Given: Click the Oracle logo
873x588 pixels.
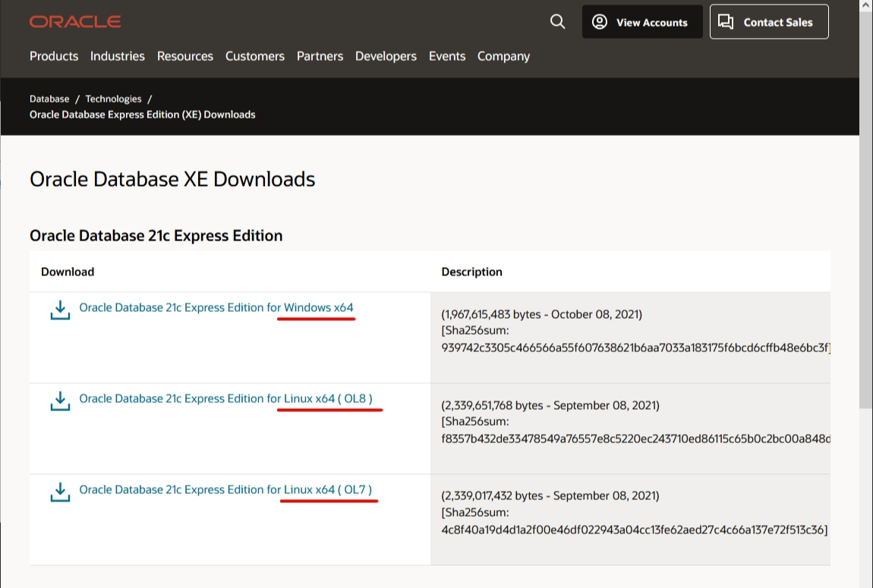Looking at the screenshot, I should click(x=75, y=22).
